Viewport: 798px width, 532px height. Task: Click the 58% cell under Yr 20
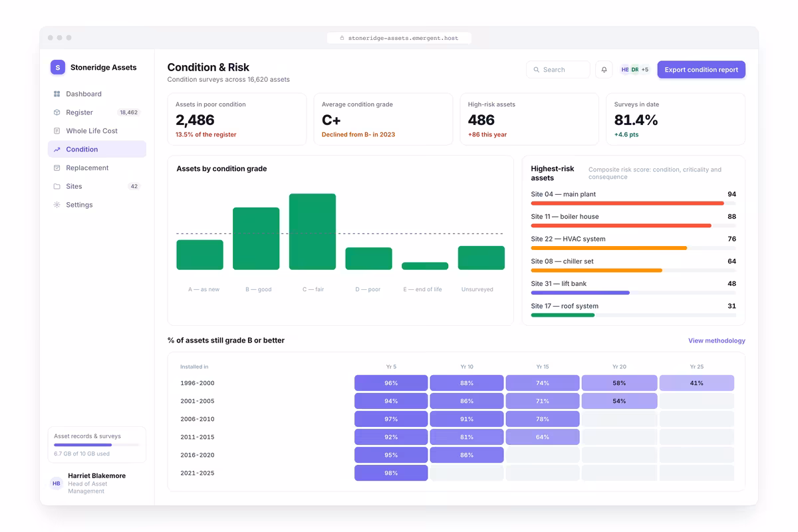[x=619, y=383]
